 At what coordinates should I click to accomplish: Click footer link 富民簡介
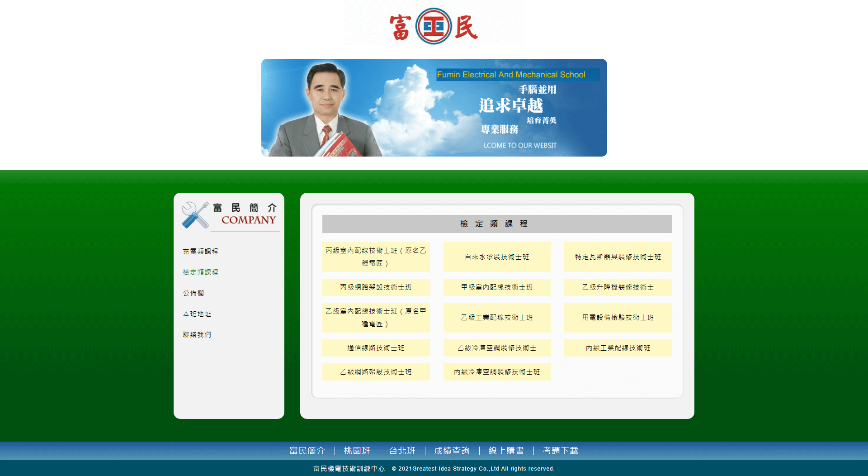click(307, 451)
